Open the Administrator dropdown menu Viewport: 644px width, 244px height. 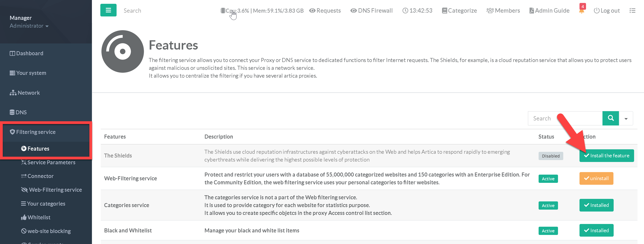coord(29,26)
